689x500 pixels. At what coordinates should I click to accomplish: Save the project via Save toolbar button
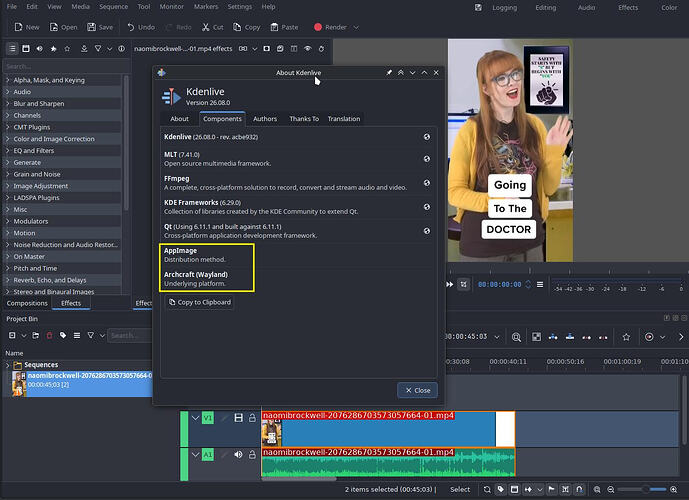[100, 27]
